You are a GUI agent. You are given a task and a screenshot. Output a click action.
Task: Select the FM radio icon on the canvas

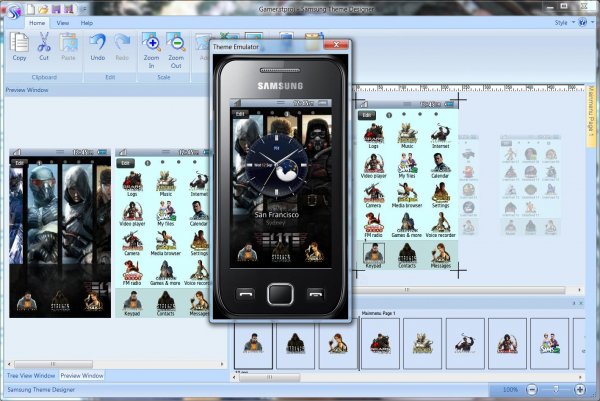click(x=373, y=225)
